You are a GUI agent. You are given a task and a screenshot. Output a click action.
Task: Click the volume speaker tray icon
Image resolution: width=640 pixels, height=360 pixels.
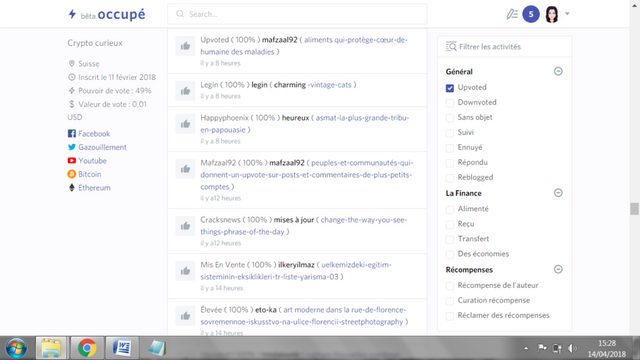pyautogui.click(x=572, y=348)
